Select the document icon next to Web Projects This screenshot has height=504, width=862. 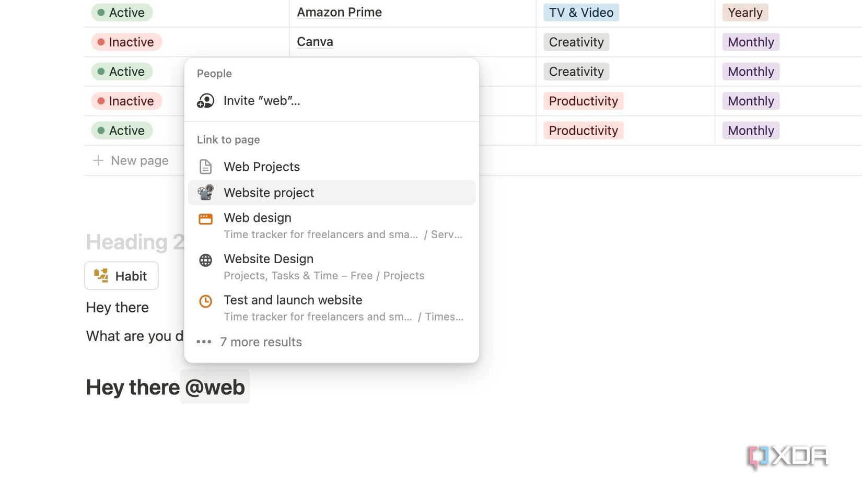point(205,166)
